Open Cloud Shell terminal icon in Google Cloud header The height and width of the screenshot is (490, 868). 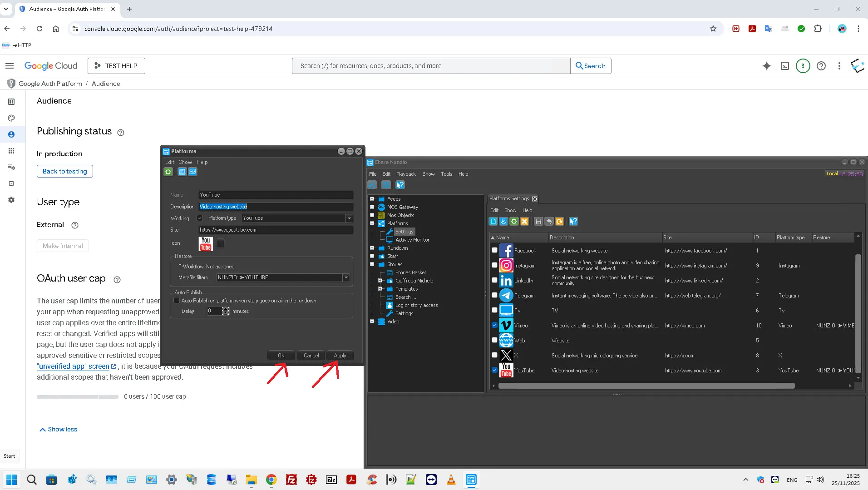(784, 66)
